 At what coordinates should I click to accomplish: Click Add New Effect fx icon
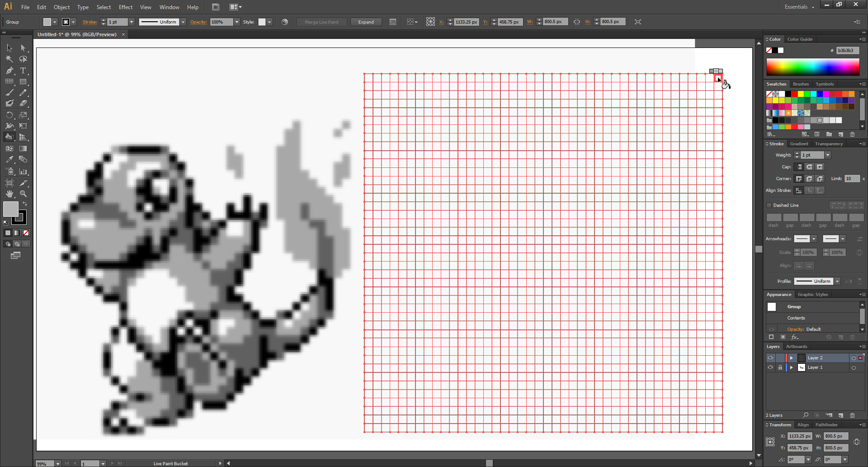(x=795, y=337)
